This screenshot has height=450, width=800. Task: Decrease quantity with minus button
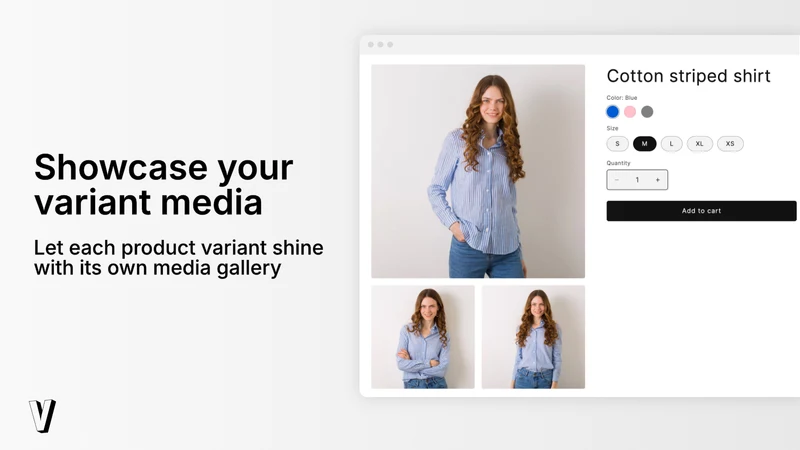tap(617, 180)
